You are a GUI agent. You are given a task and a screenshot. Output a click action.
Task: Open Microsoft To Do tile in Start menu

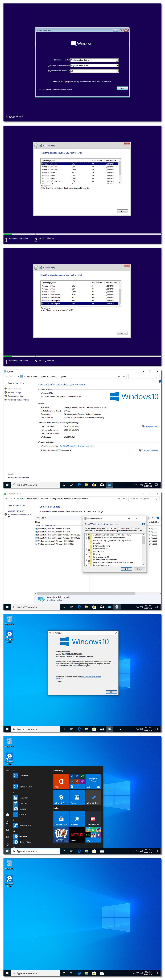coord(93,797)
